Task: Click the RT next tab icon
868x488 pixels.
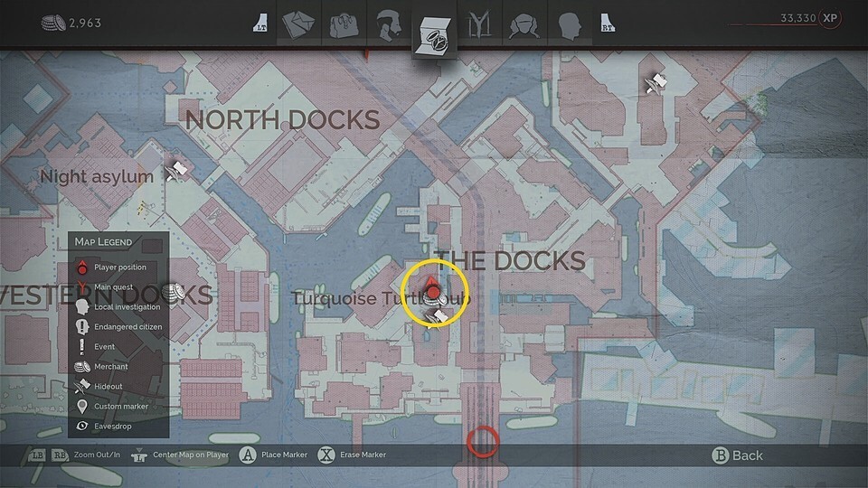Action: 608,23
